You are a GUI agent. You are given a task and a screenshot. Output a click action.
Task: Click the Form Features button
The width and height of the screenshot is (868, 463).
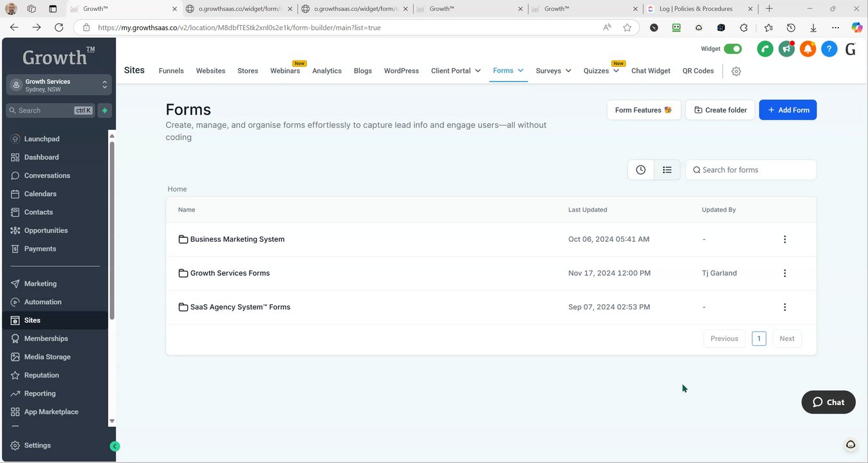pos(643,110)
